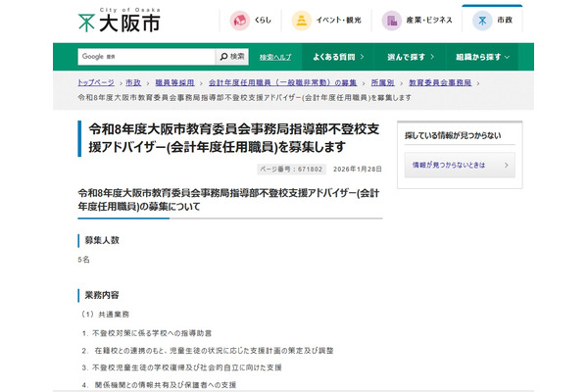Click the 市政 tab label
Viewport: 588px width, 392px height.
(505, 21)
